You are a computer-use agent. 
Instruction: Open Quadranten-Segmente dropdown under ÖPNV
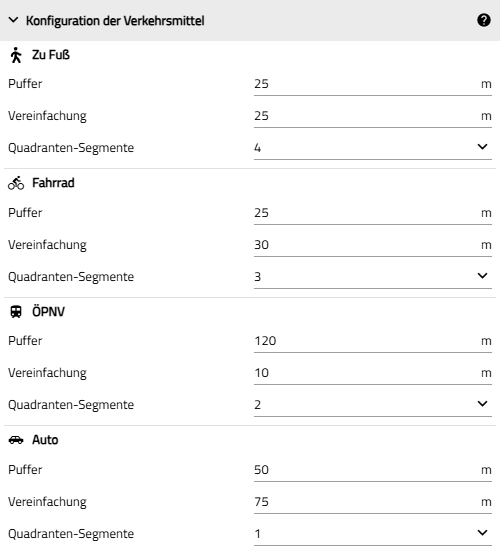click(x=373, y=405)
